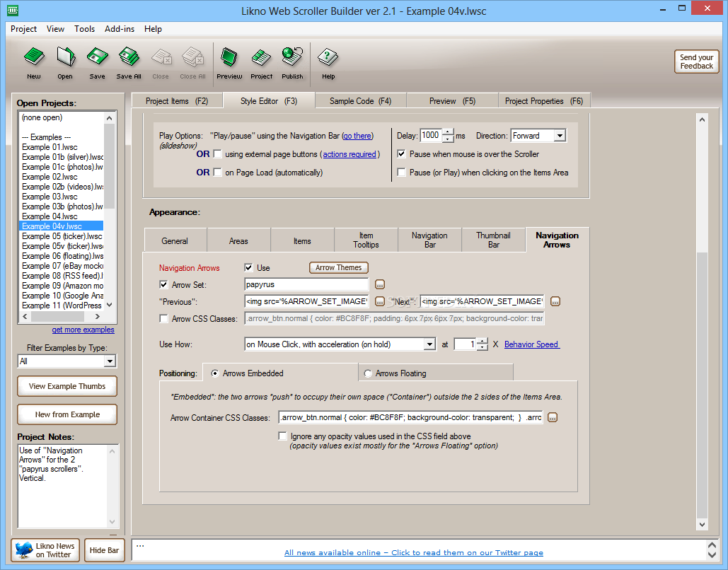Open the Add-ins menu
The height and width of the screenshot is (570, 728).
(x=120, y=29)
